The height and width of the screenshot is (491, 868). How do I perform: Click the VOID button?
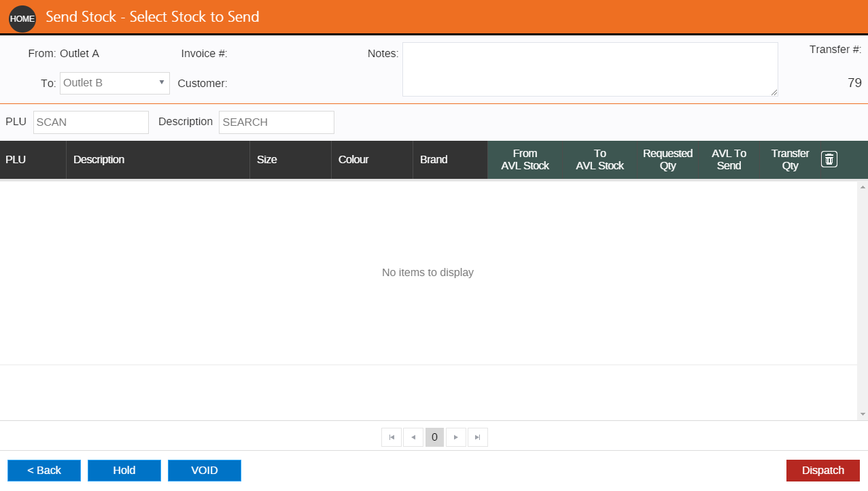[205, 471]
